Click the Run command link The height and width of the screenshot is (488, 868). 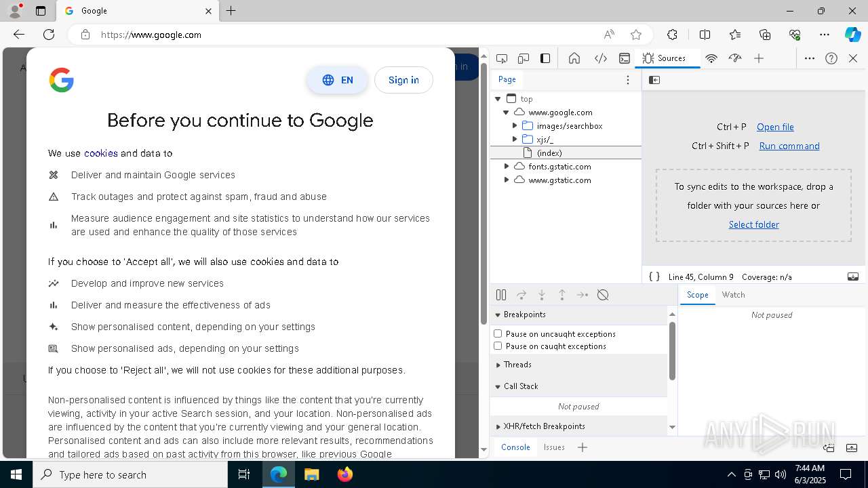(x=789, y=146)
